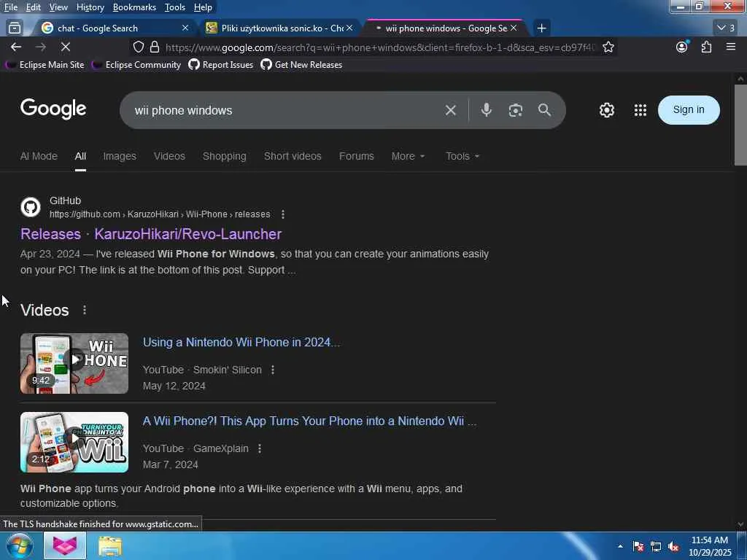
Task: Select the Forums search tab
Action: (x=356, y=156)
